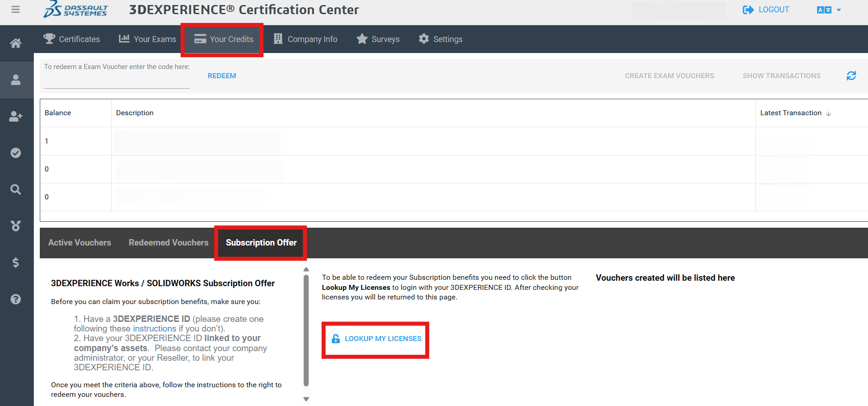This screenshot has height=406, width=868.
Task: Open the checkmark circle sidebar icon
Action: 16,153
